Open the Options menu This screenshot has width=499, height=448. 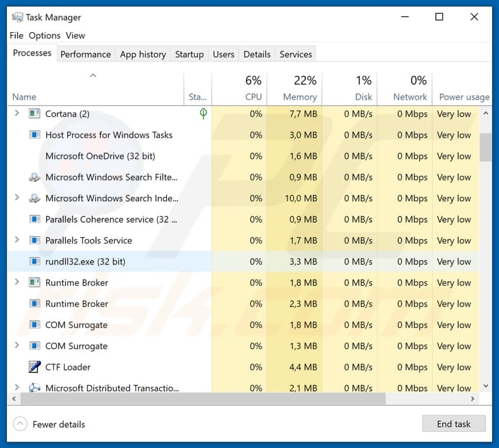45,35
